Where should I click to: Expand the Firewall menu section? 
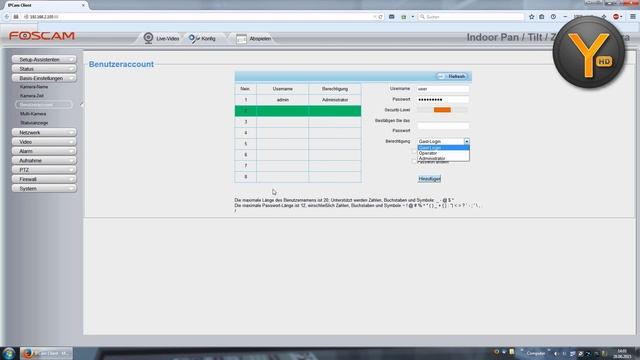[44, 179]
